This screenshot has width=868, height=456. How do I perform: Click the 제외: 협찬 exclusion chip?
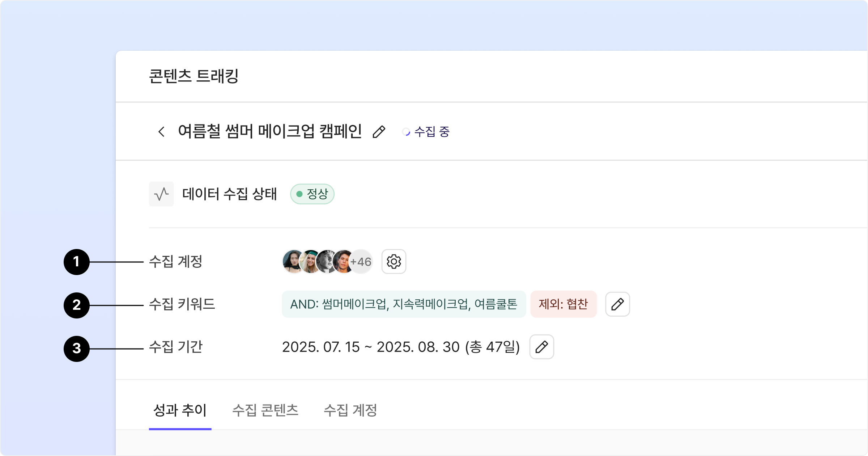click(x=563, y=304)
